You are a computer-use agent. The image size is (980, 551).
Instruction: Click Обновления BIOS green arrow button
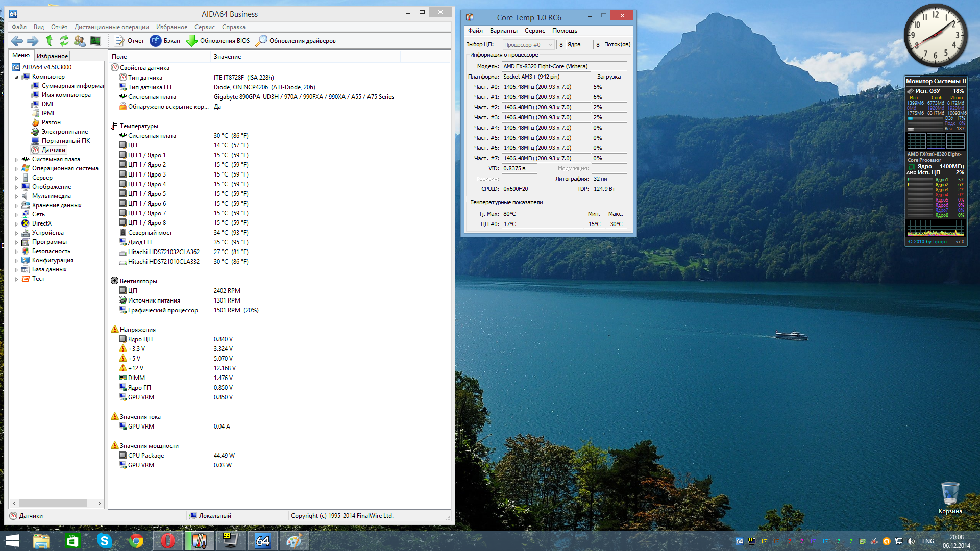coord(218,41)
